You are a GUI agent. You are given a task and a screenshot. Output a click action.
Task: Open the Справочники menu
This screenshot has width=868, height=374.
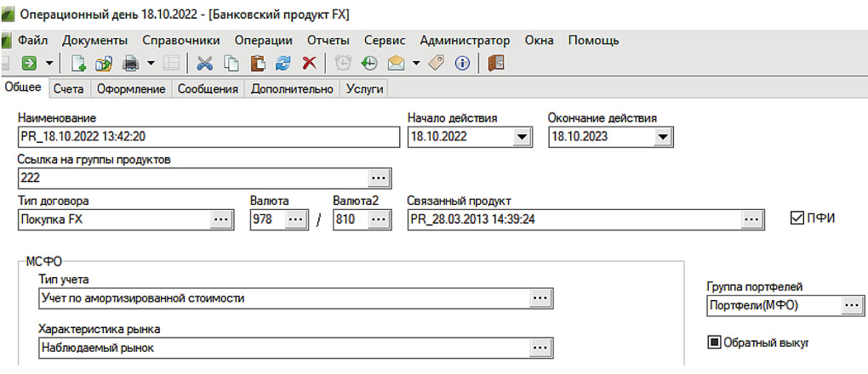[181, 40]
